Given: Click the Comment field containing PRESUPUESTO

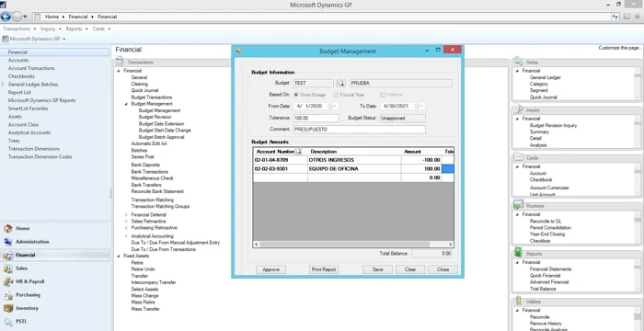Looking at the screenshot, I should (359, 130).
